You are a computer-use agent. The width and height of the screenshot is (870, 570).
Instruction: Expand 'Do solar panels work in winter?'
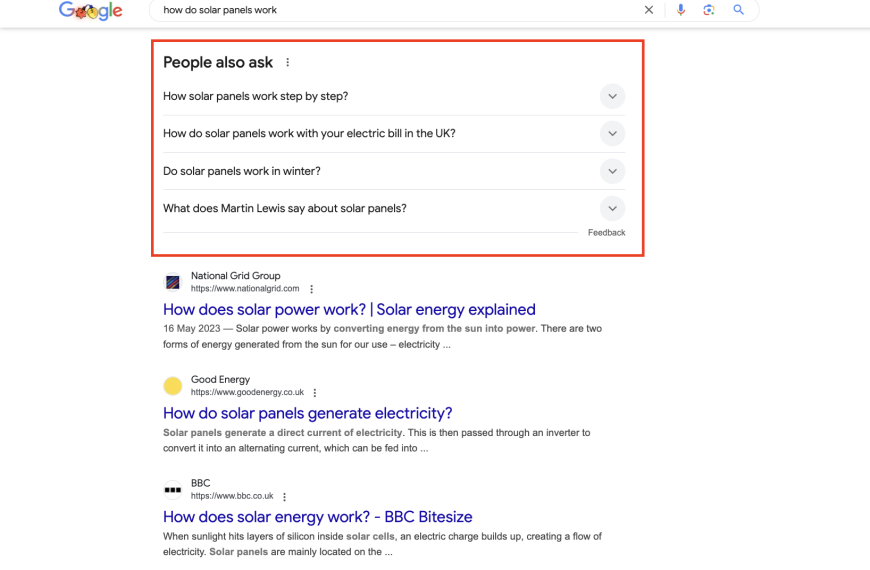pos(394,171)
